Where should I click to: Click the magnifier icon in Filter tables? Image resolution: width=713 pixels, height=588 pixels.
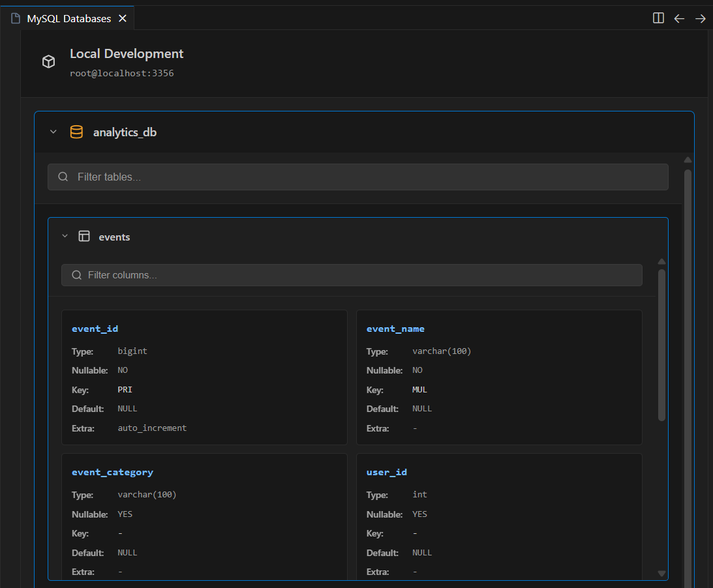(x=63, y=177)
